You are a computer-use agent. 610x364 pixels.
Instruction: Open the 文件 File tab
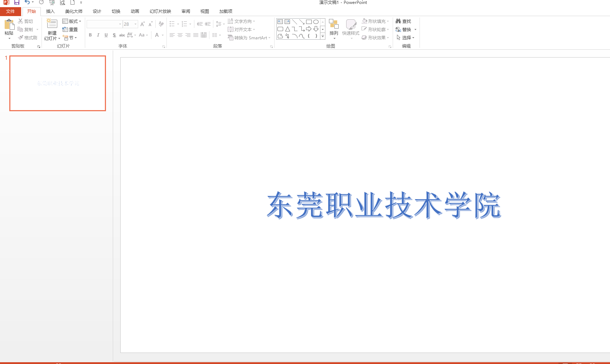[x=10, y=11]
